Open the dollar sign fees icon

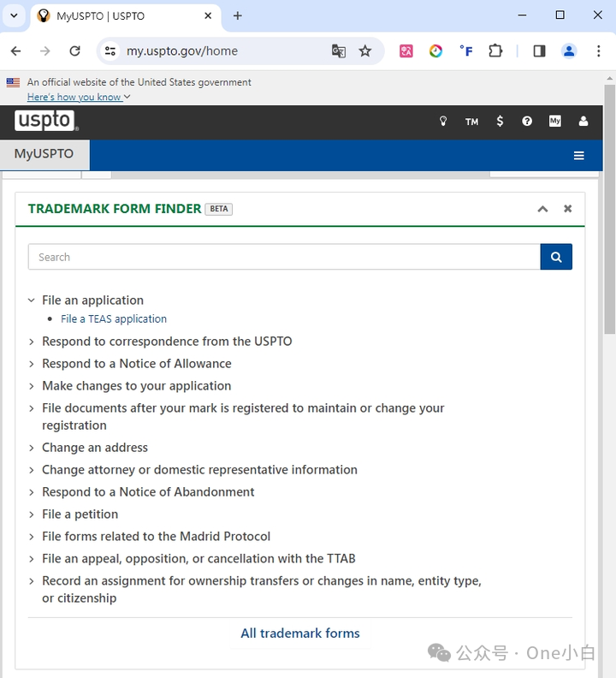click(500, 121)
